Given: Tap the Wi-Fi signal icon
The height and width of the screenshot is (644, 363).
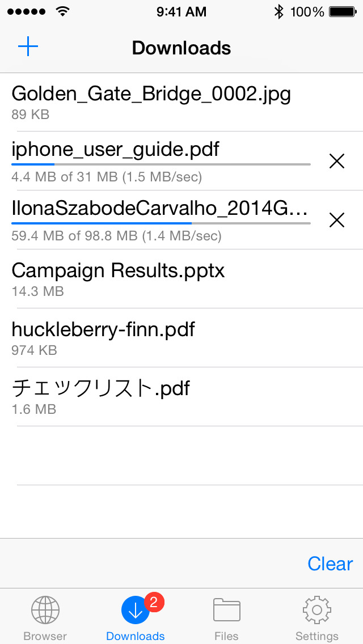Looking at the screenshot, I should point(62,11).
